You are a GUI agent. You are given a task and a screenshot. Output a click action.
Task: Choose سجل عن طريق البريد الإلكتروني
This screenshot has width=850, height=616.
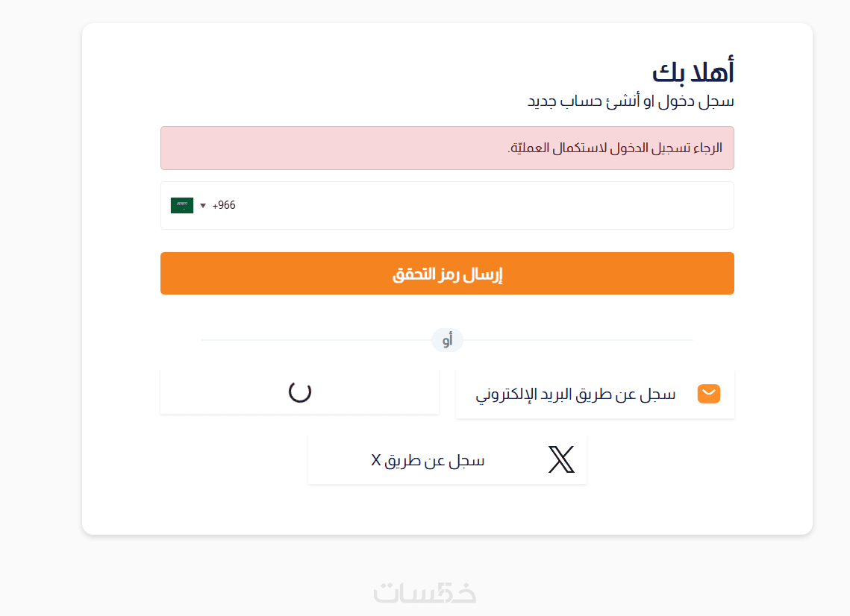coord(576,394)
